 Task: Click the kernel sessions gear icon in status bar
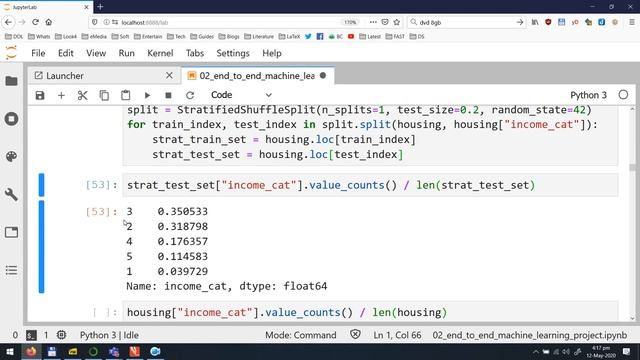[x=61, y=335]
